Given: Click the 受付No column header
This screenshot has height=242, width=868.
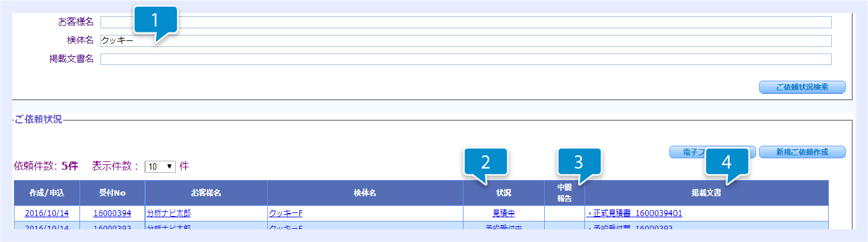Looking at the screenshot, I should 111,193.
